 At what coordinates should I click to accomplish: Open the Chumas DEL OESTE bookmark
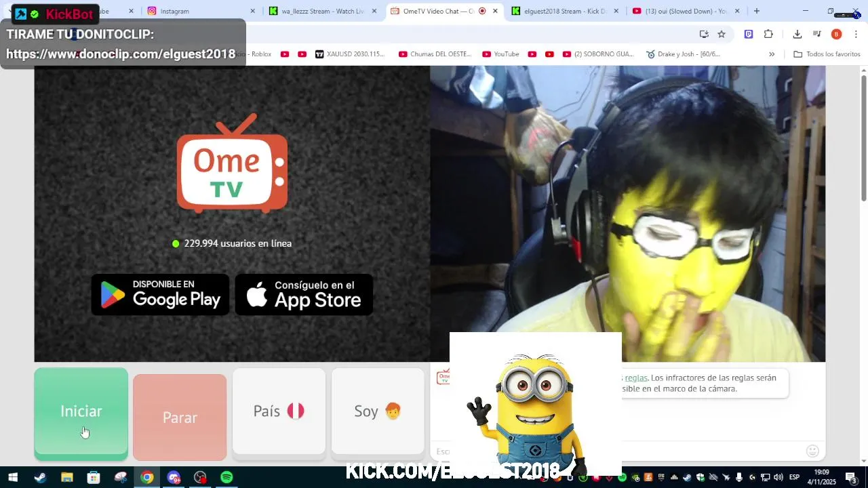[x=435, y=54]
